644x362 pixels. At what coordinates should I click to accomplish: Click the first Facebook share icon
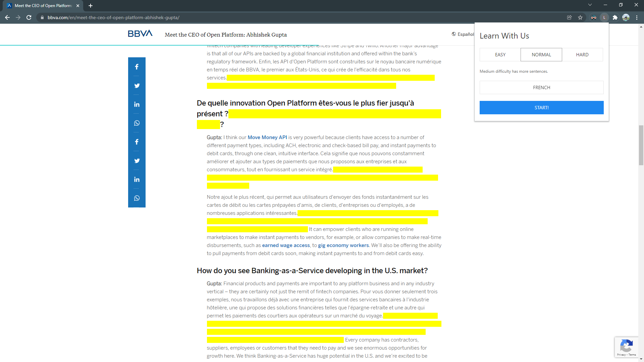click(137, 67)
